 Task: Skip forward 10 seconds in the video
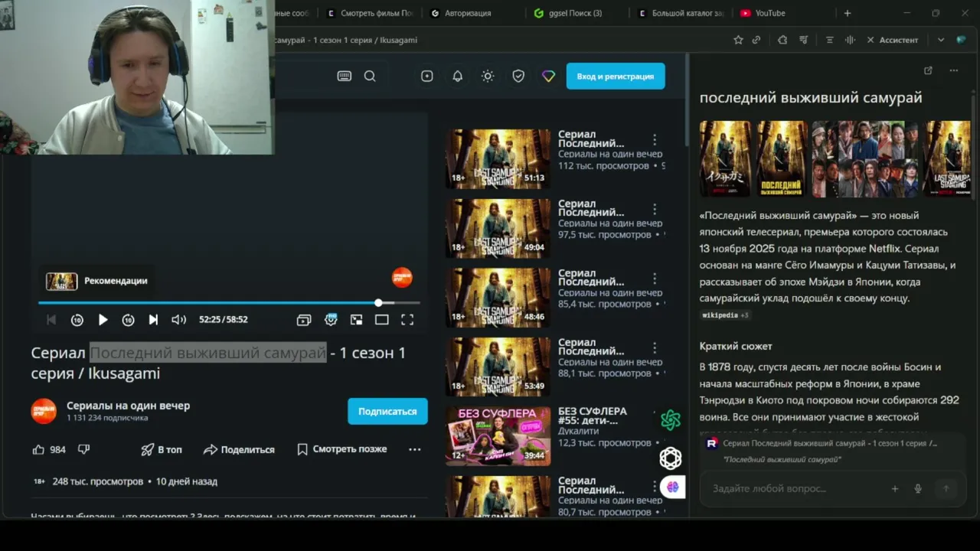[128, 320]
